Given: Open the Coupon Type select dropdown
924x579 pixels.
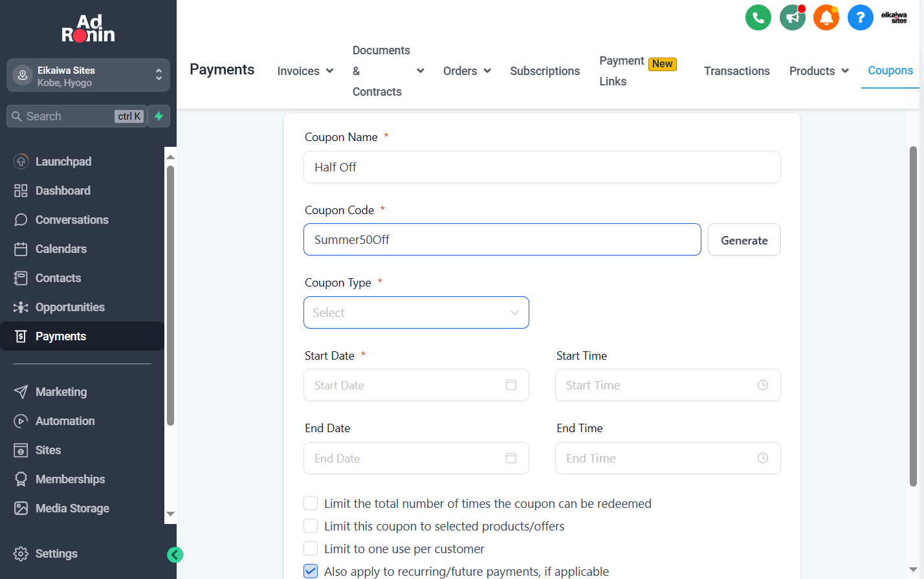Looking at the screenshot, I should tap(416, 312).
